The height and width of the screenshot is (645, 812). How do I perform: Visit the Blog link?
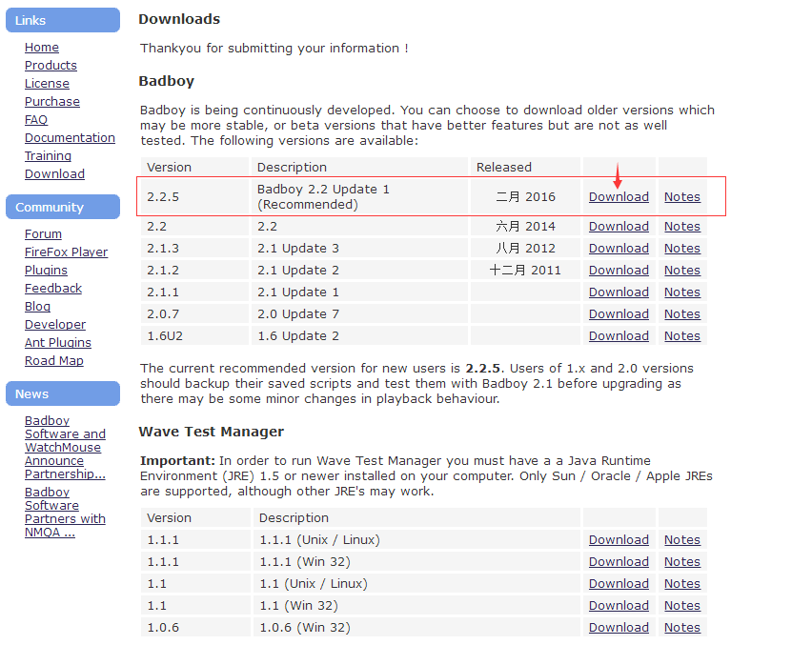coord(37,307)
